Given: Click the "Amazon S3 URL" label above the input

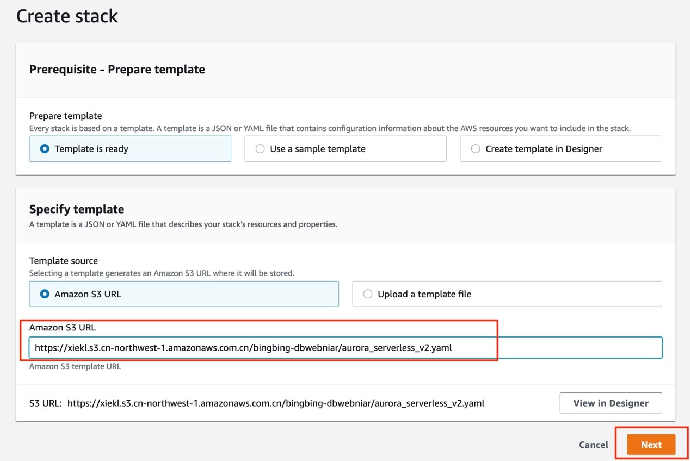Looking at the screenshot, I should pyautogui.click(x=60, y=327).
